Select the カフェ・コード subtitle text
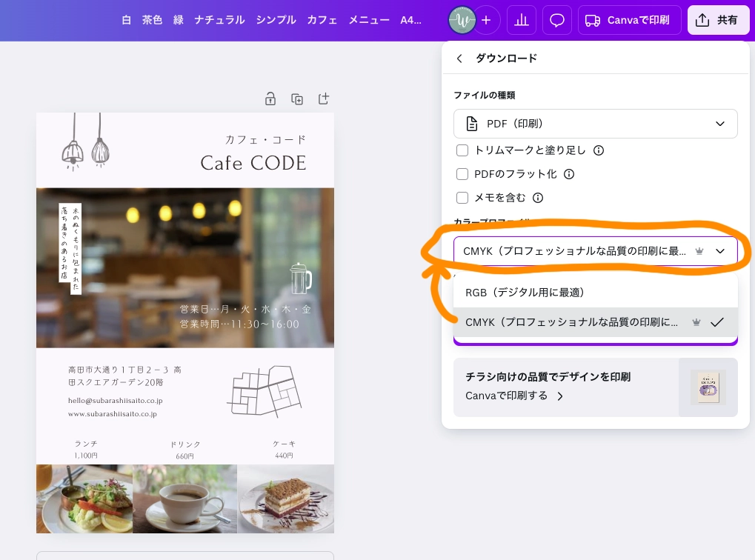The image size is (755, 560). pyautogui.click(x=266, y=140)
